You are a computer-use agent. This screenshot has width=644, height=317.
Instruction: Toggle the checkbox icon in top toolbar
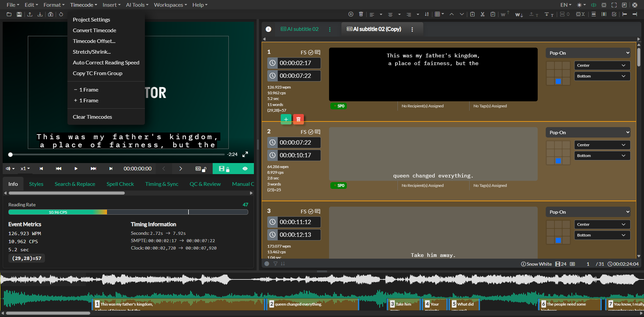click(614, 14)
